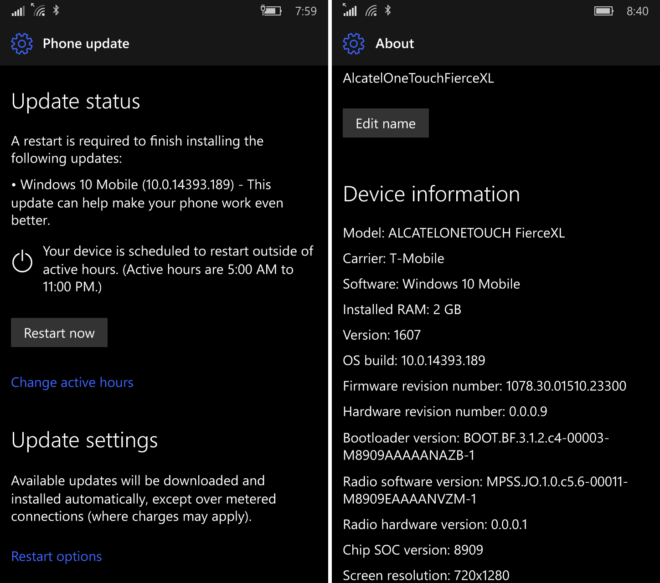Select Hardware revision number: 0.0.0.9 line
This screenshot has width=660, height=583.
(x=445, y=411)
